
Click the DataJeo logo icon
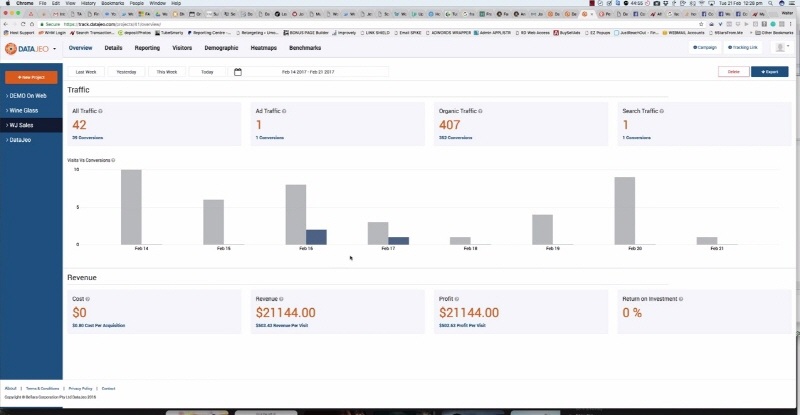pos(11,48)
